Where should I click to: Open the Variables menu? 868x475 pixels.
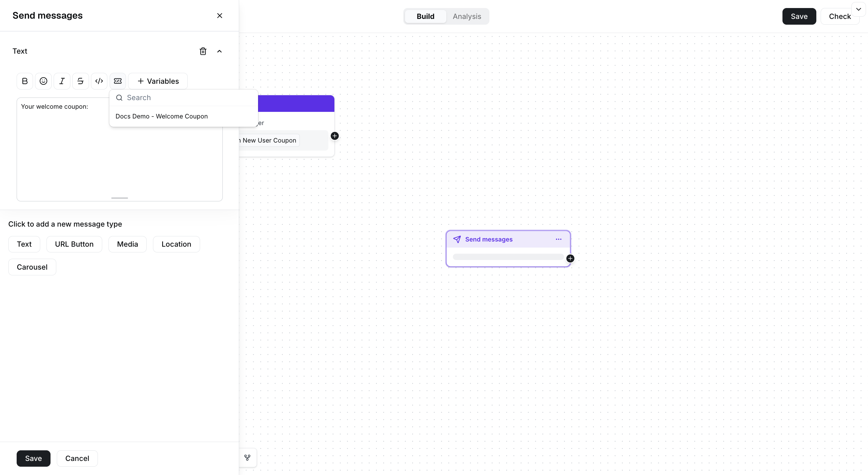click(x=158, y=81)
